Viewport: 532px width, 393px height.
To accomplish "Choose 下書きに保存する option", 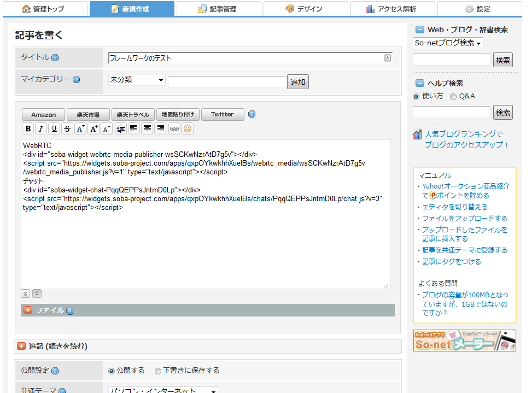I will 158,371.
